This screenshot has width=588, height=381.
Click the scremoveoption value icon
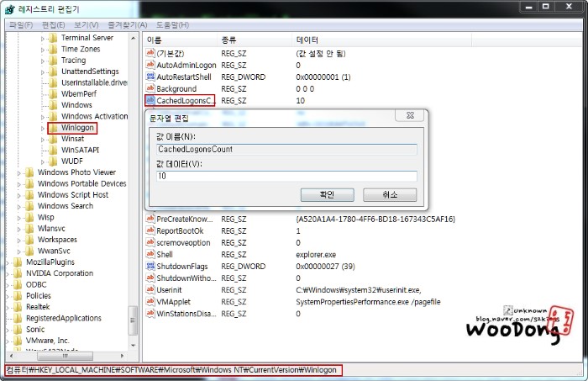[x=150, y=242]
